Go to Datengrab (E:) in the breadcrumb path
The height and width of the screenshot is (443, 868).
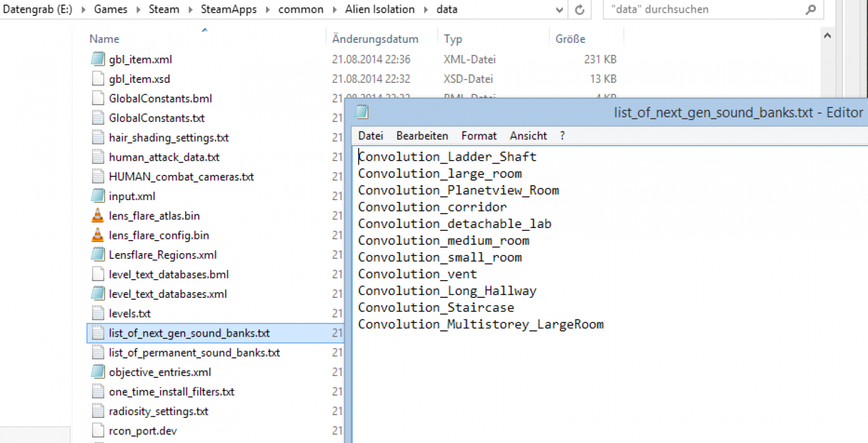pyautogui.click(x=36, y=9)
